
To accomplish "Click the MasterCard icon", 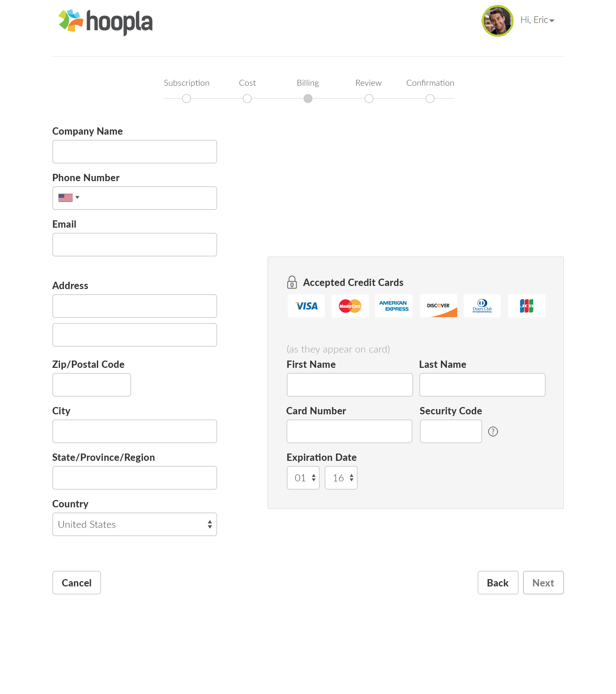I will point(350,306).
